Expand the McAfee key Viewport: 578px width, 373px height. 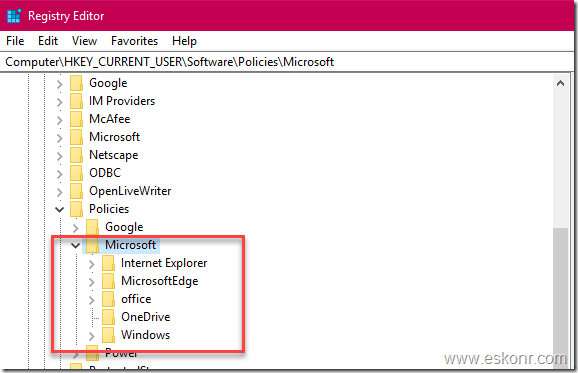pyautogui.click(x=60, y=120)
